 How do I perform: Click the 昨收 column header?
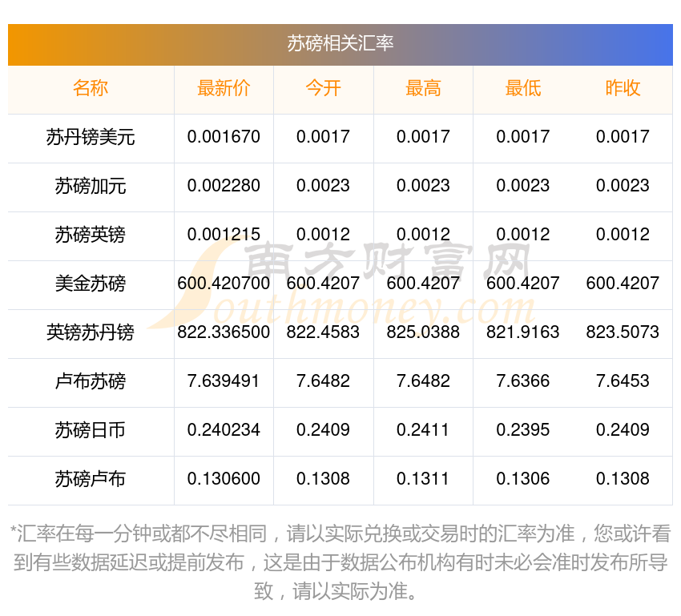[x=623, y=88]
